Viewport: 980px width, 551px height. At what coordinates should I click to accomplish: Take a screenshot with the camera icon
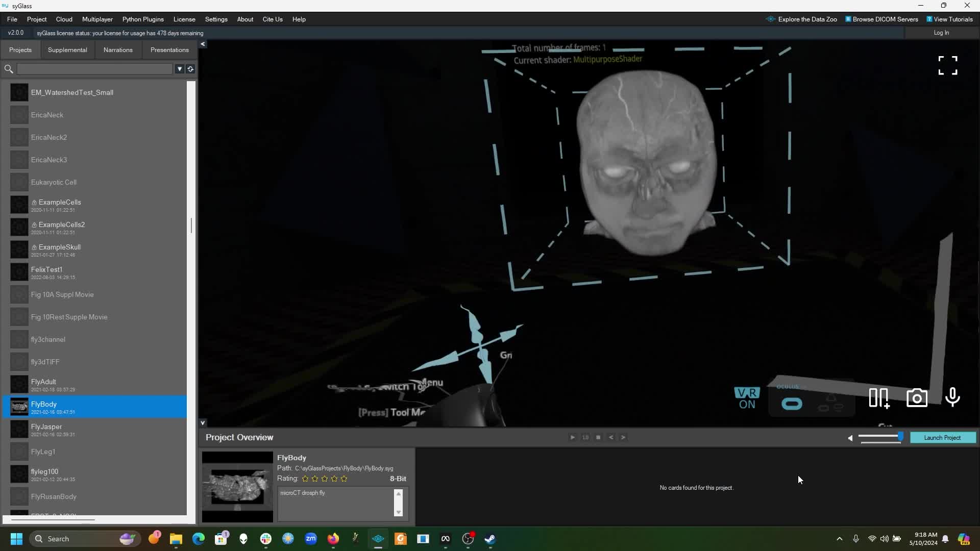(917, 398)
